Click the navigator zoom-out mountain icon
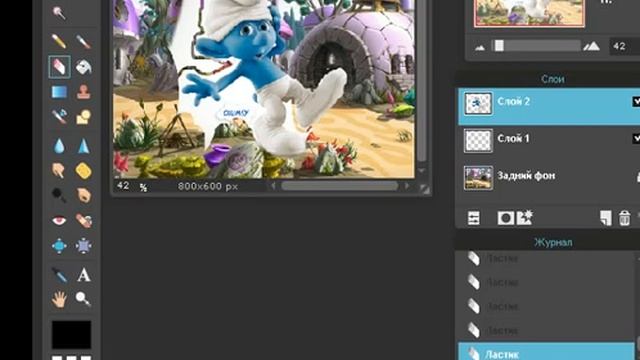The image size is (640, 360). (480, 48)
